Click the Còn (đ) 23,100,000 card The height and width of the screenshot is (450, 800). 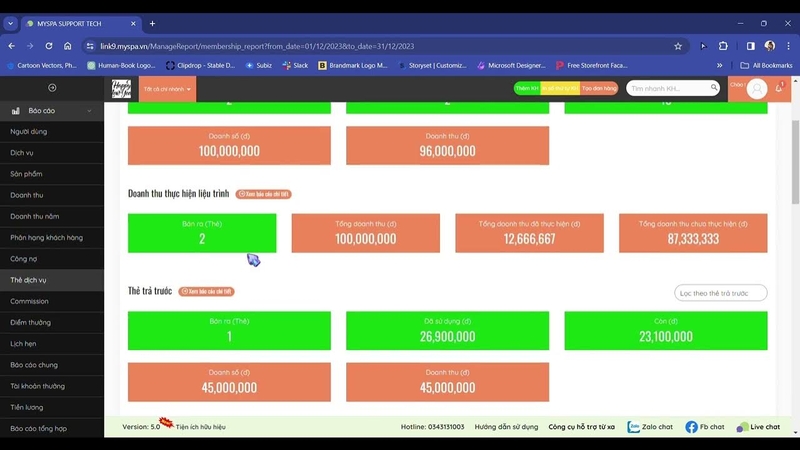666,331
